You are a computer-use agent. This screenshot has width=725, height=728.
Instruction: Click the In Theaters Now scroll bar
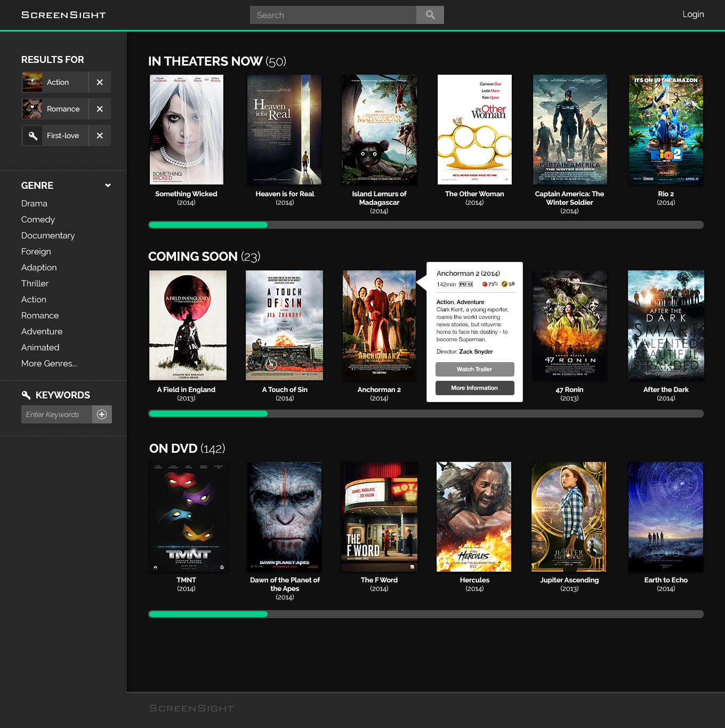click(x=426, y=225)
